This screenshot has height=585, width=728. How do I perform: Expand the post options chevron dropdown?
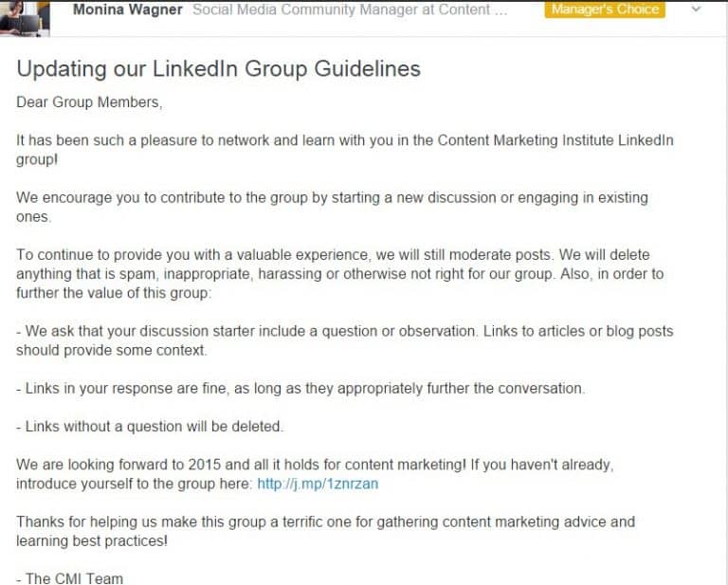coord(697,9)
